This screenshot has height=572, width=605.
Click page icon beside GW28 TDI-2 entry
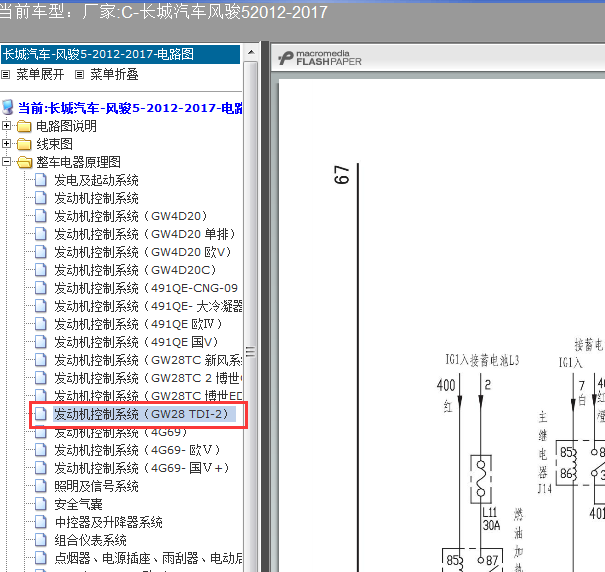tap(41, 414)
